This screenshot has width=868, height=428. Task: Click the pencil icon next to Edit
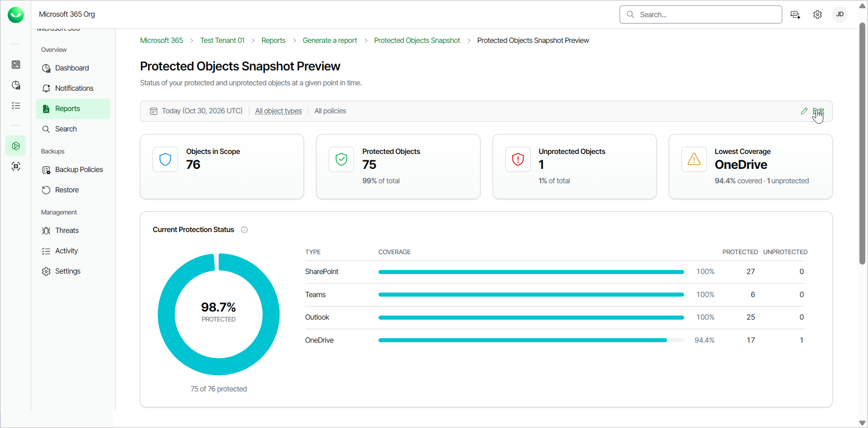coord(804,111)
